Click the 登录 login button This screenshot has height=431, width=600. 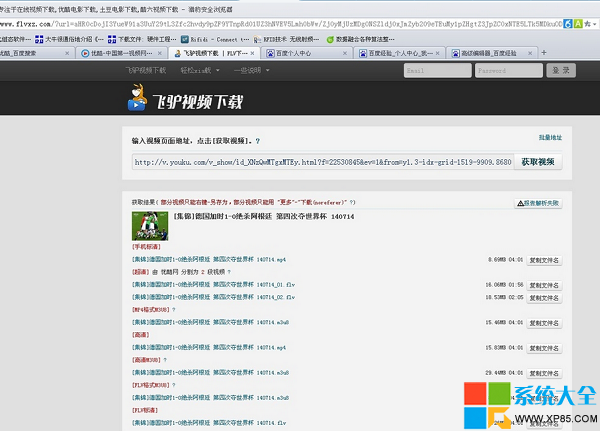(x=561, y=70)
